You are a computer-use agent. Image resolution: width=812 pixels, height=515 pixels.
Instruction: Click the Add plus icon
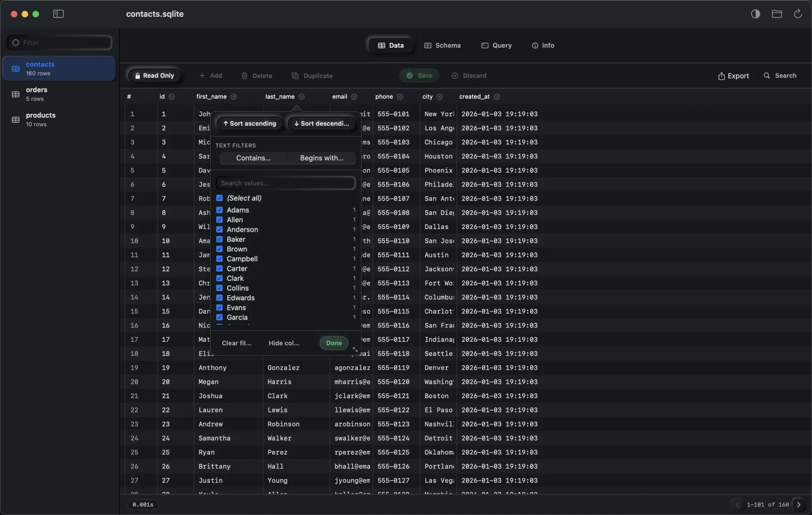[x=202, y=76]
